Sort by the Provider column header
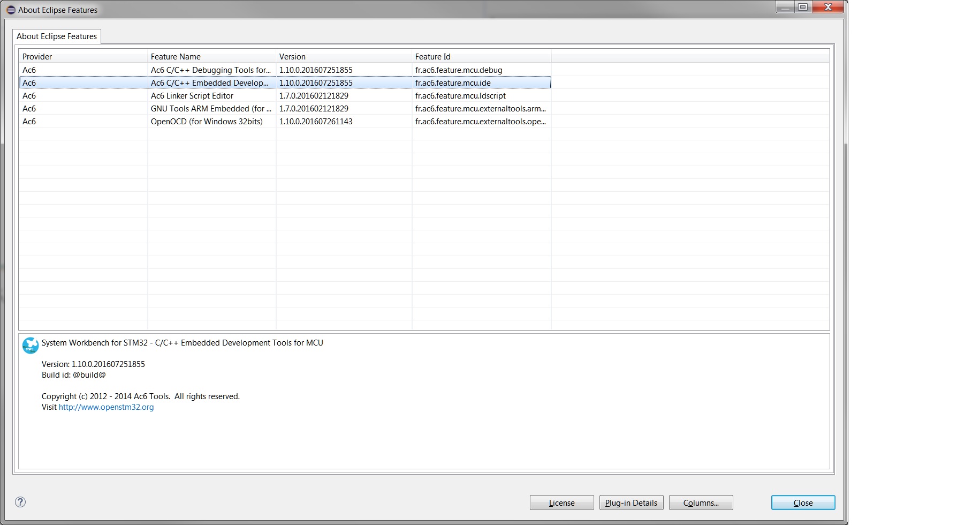The height and width of the screenshot is (525, 980). 83,57
